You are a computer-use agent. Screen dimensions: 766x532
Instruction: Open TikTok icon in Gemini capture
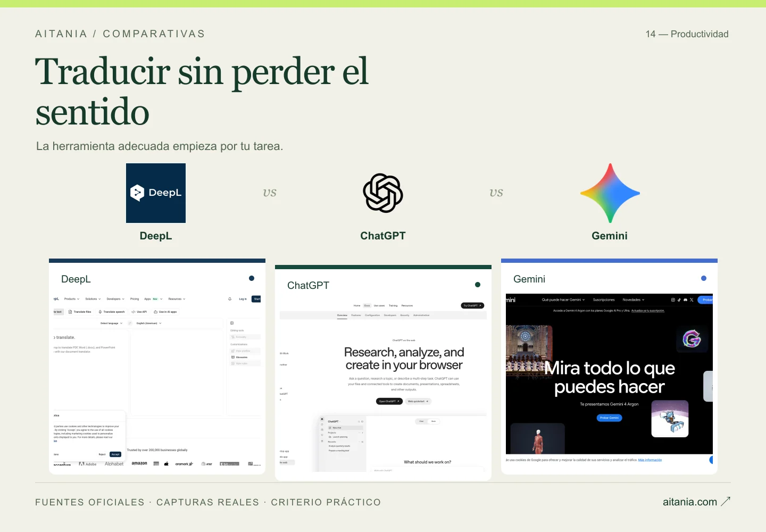(x=679, y=300)
